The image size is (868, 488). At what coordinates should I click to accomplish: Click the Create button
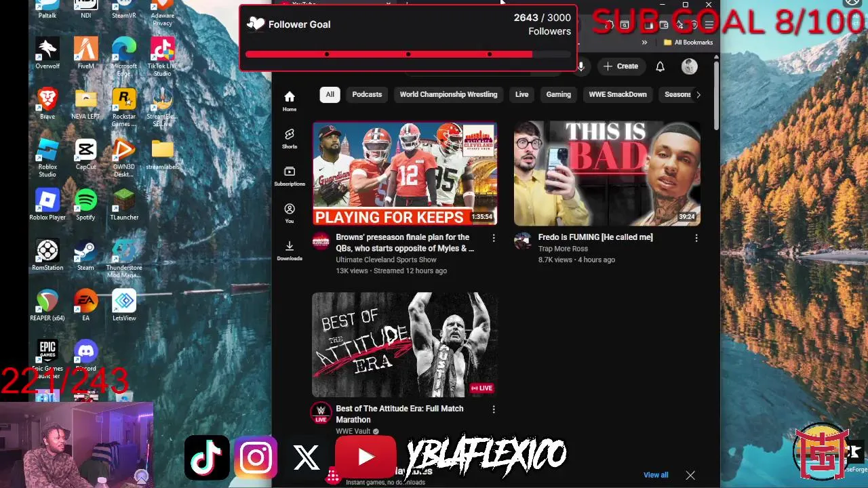pyautogui.click(x=620, y=66)
